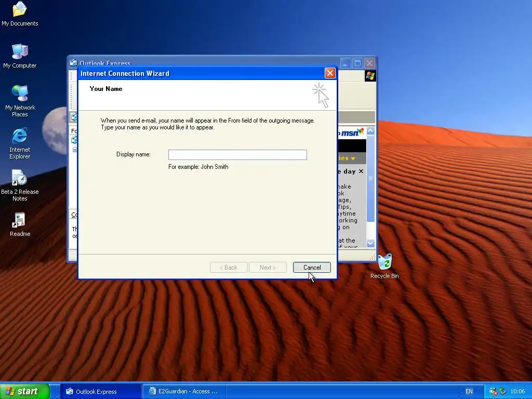
Task: Switch to E2Guardian taskbar button
Action: (x=184, y=392)
